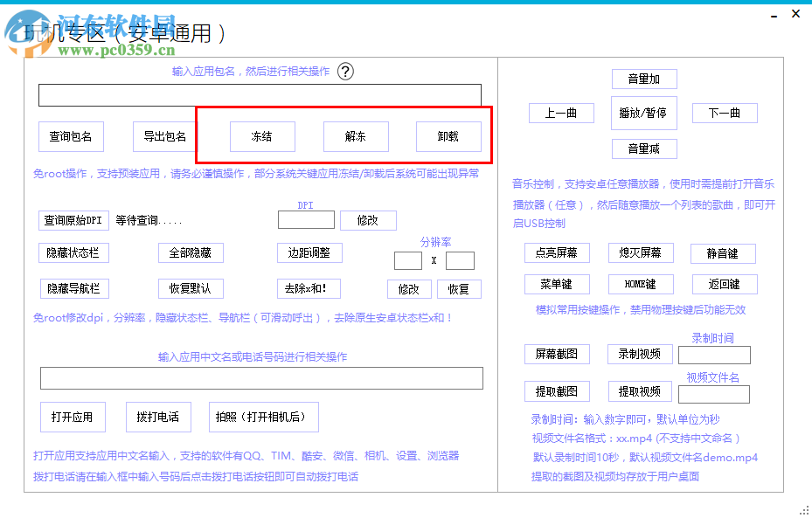812x518 pixels.
Task: Click the DPI input field
Action: tap(306, 220)
